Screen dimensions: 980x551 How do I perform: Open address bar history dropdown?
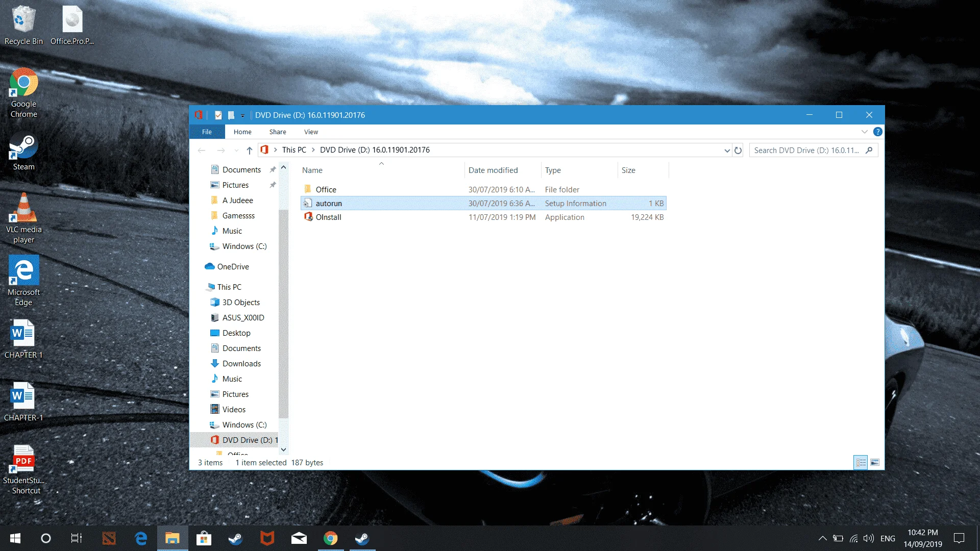click(x=727, y=151)
